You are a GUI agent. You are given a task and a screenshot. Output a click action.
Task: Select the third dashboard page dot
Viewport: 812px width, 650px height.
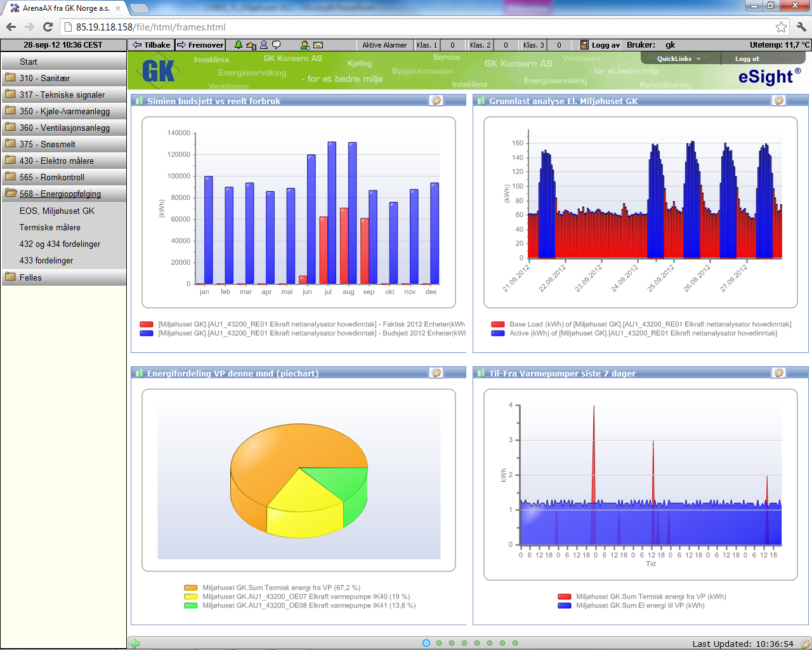click(x=452, y=643)
